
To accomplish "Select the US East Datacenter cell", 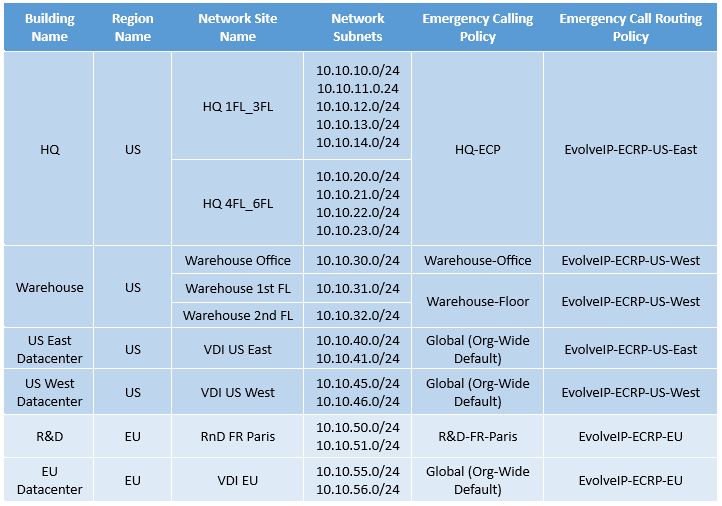I will 49,349.
